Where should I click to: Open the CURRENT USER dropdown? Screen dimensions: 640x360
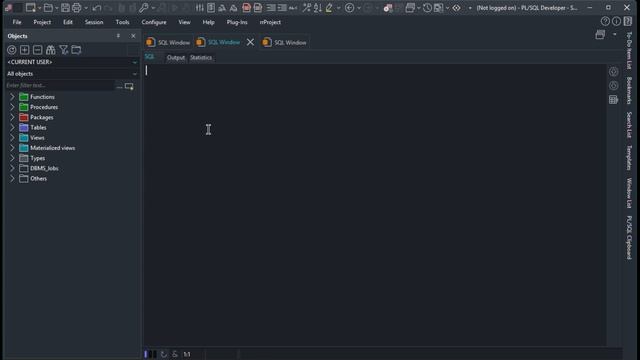(x=135, y=62)
